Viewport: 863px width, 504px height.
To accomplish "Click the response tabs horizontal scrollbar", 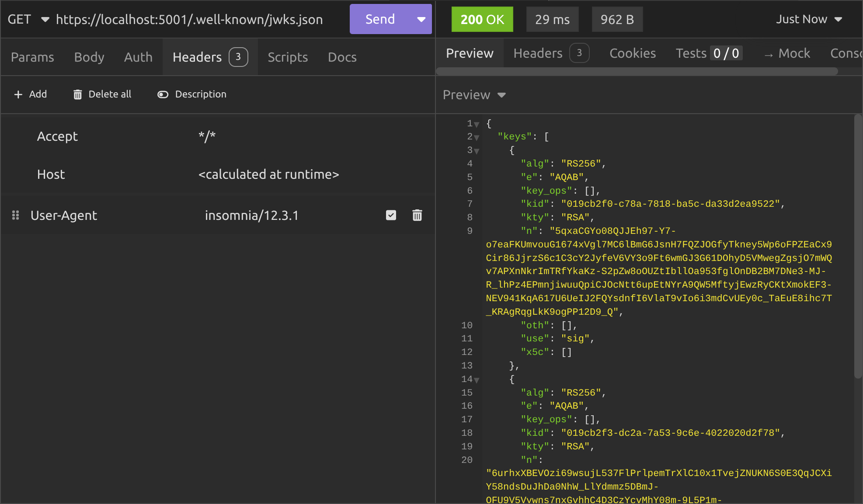I will click(637, 71).
